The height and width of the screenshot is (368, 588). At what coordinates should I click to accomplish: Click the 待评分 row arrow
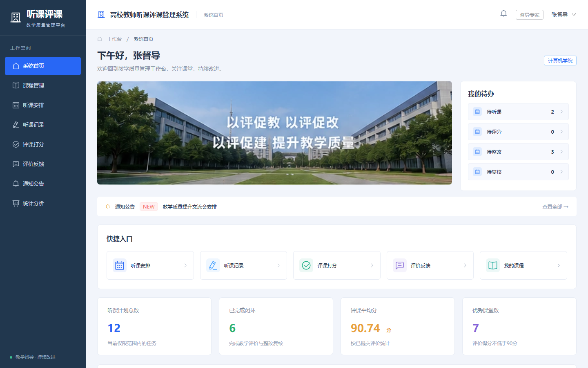[x=561, y=132]
